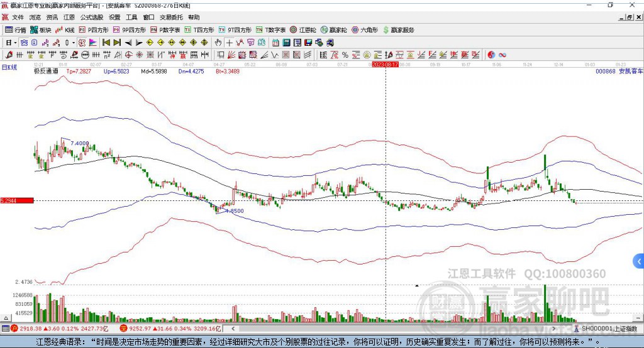
Task: Jump to last bar with skip-to-end icon
Action: click(x=117, y=43)
